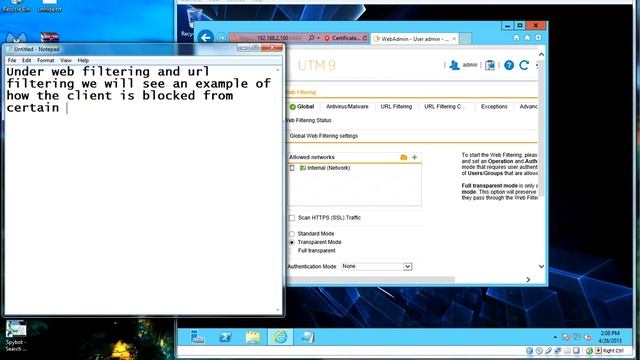Open the address bar search dropdown arrow
This screenshot has width=640, height=360.
pos(318,38)
